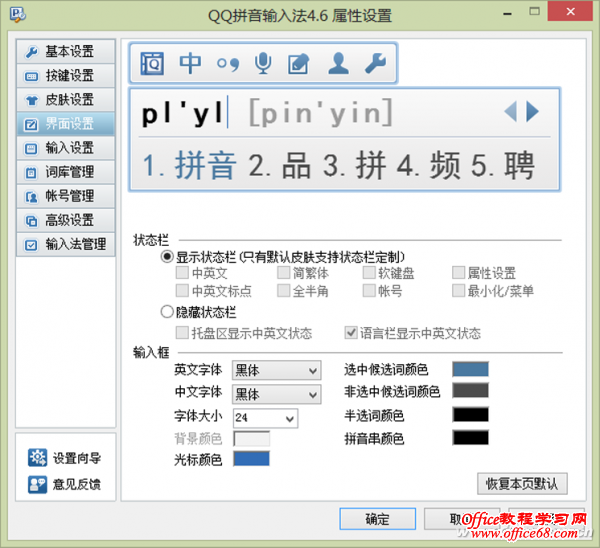Click the punctuation mode icon in preview bar
This screenshot has height=548, width=600.
(228, 64)
